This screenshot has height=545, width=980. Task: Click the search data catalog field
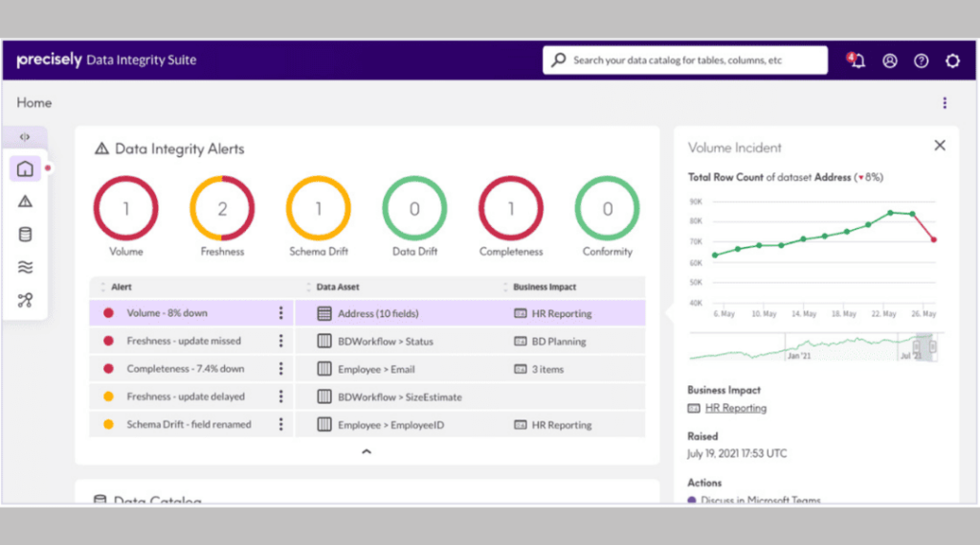[684, 60]
